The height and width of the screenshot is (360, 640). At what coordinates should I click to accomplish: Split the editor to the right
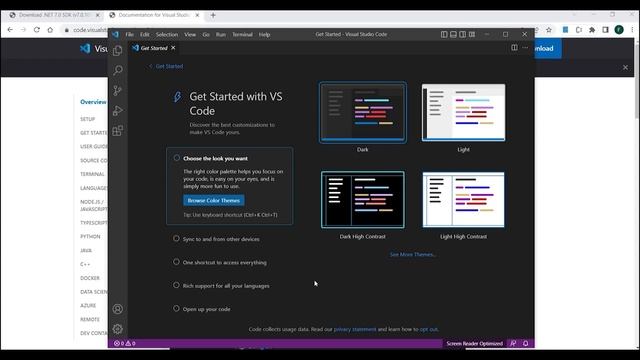pyautogui.click(x=514, y=48)
